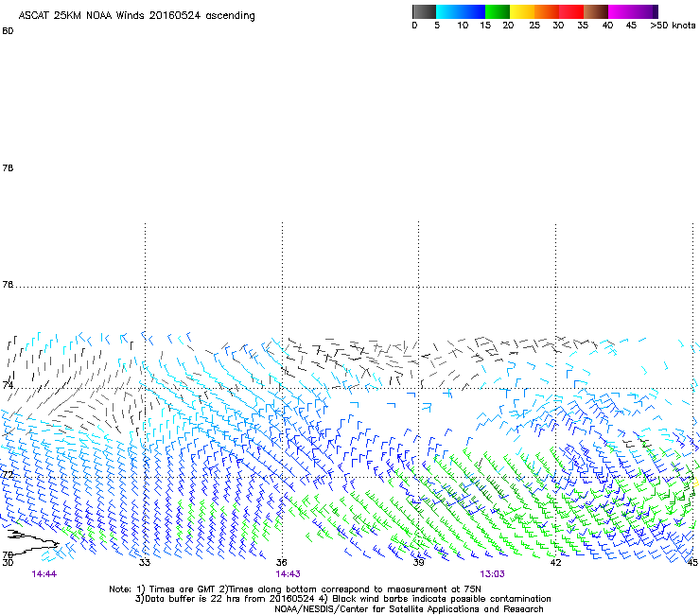
Task: Click the gray 0-5 knots legend segment
Action: click(424, 11)
